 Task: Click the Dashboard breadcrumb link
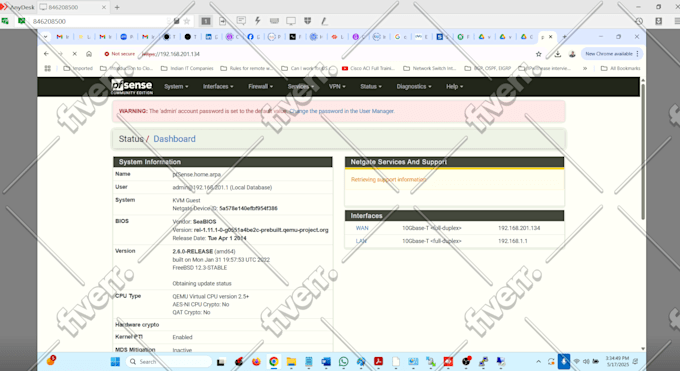click(x=174, y=139)
